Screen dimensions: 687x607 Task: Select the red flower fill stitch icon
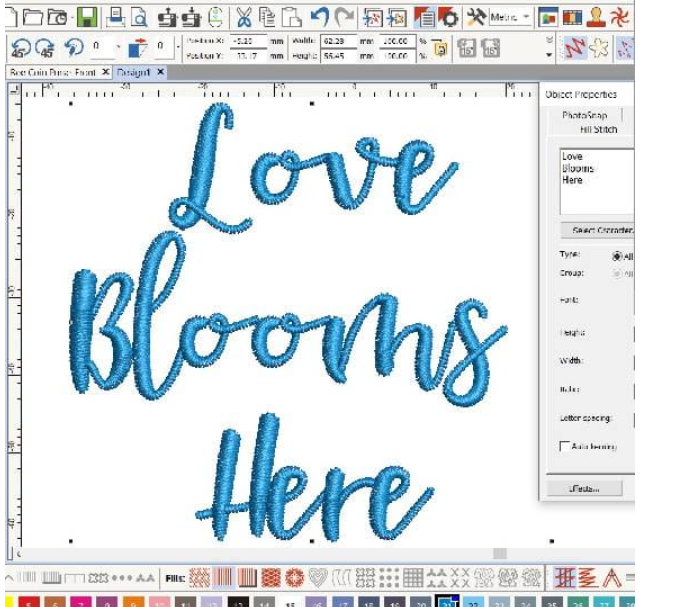pos(293,578)
